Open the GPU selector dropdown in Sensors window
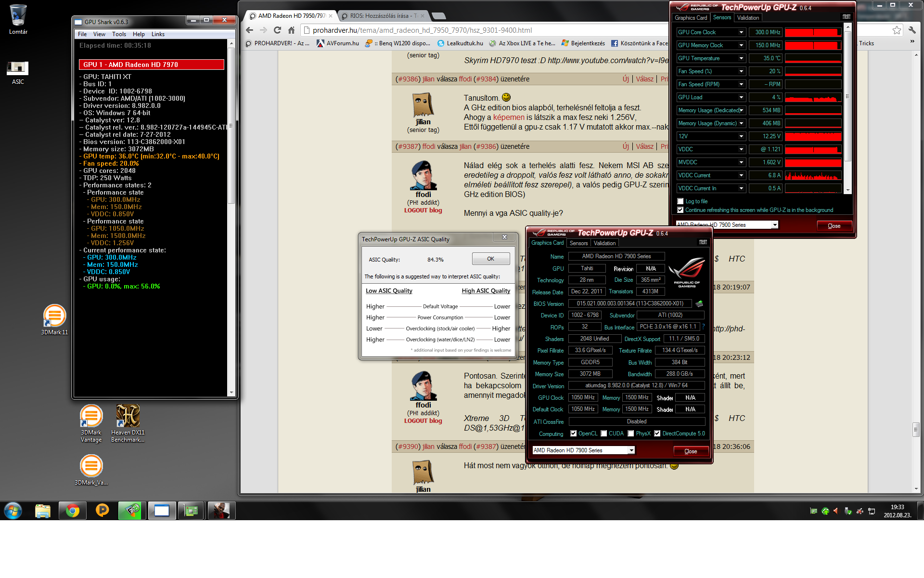Viewport: 924px width, 578px height. (774, 225)
